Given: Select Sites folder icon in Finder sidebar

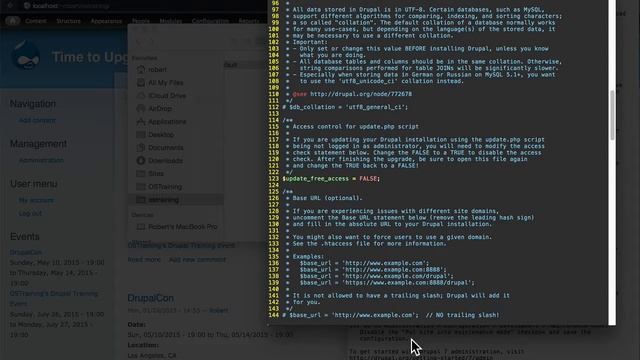Looking at the screenshot, I should 141,174.
